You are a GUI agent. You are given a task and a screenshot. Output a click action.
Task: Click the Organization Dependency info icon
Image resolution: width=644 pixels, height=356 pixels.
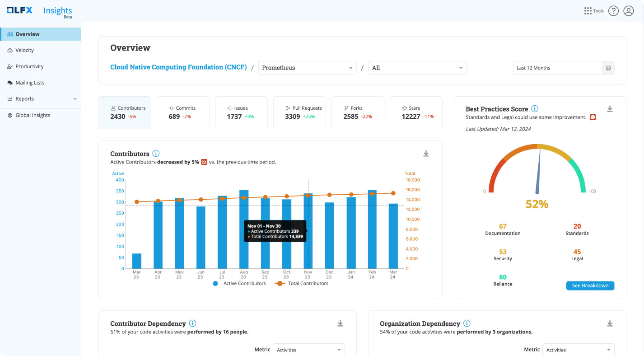coord(467,323)
